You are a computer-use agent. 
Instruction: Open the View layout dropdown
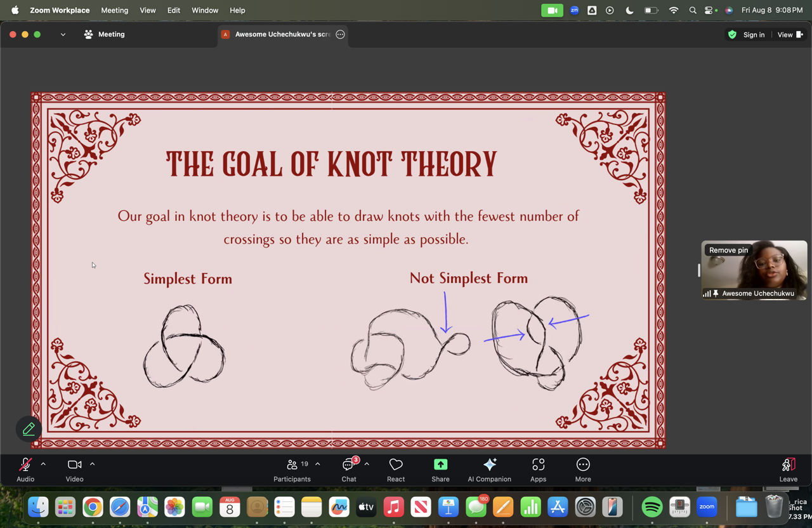pos(790,35)
